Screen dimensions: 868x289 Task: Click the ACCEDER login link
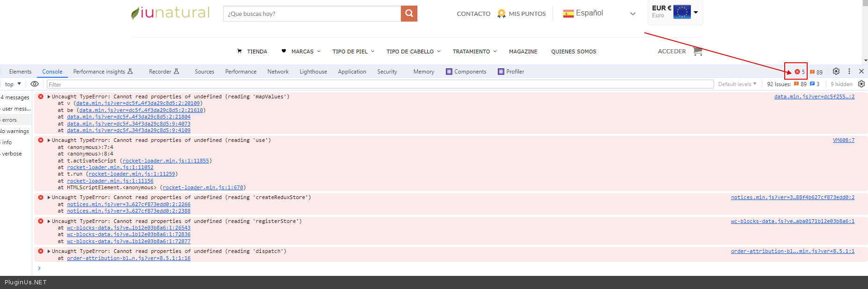672,52
